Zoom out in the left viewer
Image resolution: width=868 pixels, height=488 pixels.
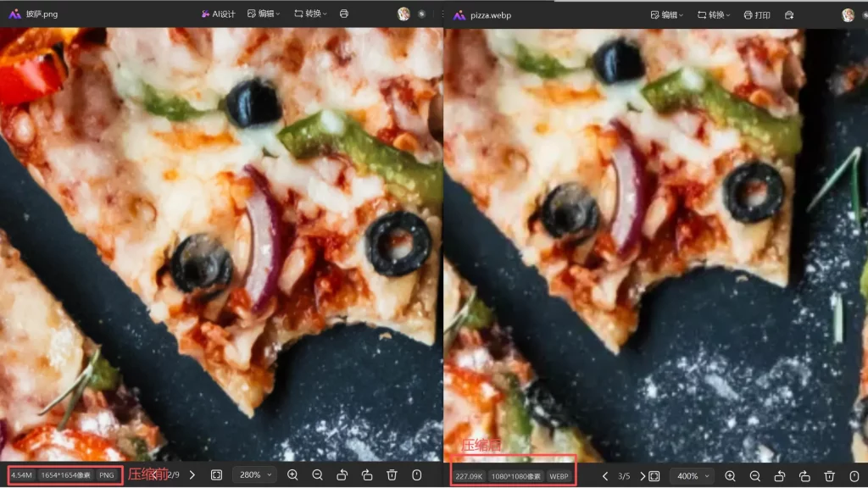(317, 475)
